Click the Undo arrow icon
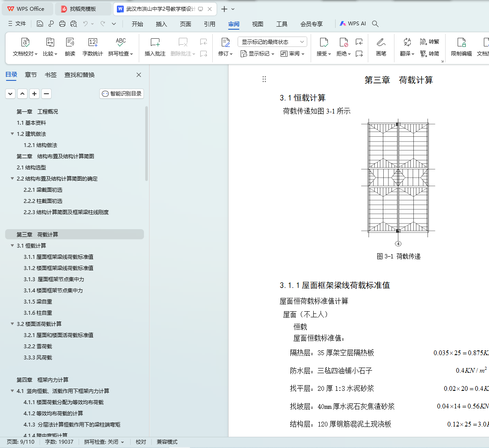Image resolution: width=489 pixels, height=448 pixels. [x=85, y=24]
